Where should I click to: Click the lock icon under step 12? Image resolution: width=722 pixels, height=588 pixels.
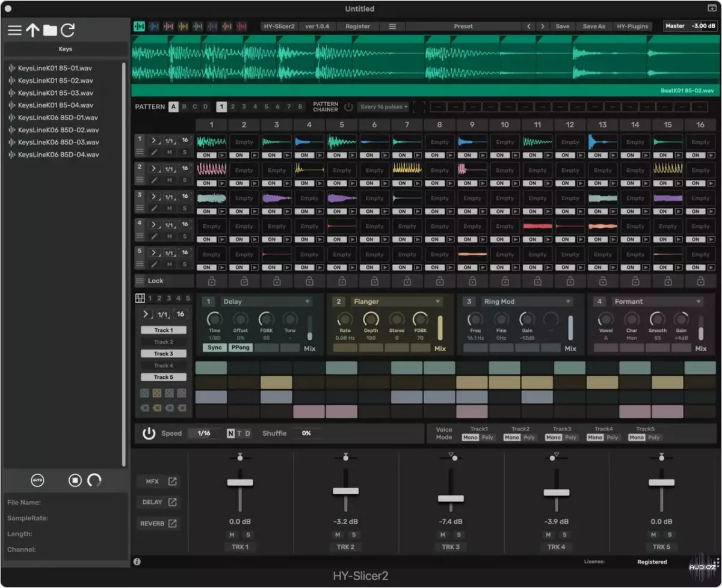click(x=570, y=281)
